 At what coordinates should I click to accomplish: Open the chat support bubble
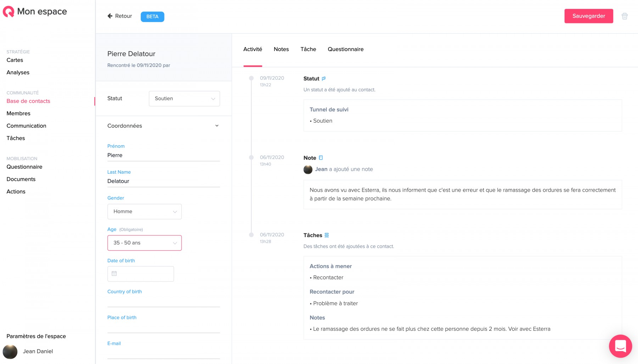pyautogui.click(x=620, y=346)
